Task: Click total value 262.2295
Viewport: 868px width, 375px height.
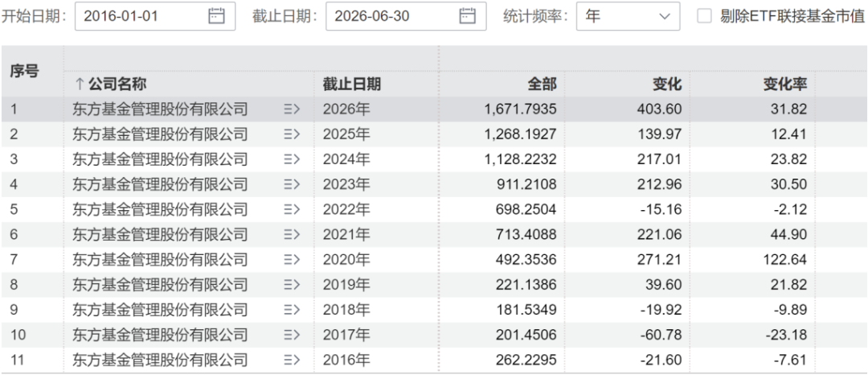Action: coord(526,360)
